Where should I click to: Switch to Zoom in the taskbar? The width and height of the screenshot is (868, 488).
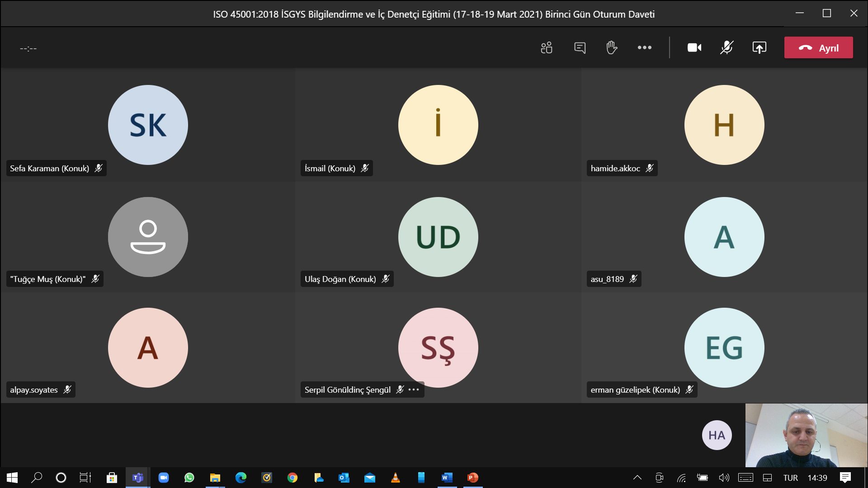click(163, 478)
